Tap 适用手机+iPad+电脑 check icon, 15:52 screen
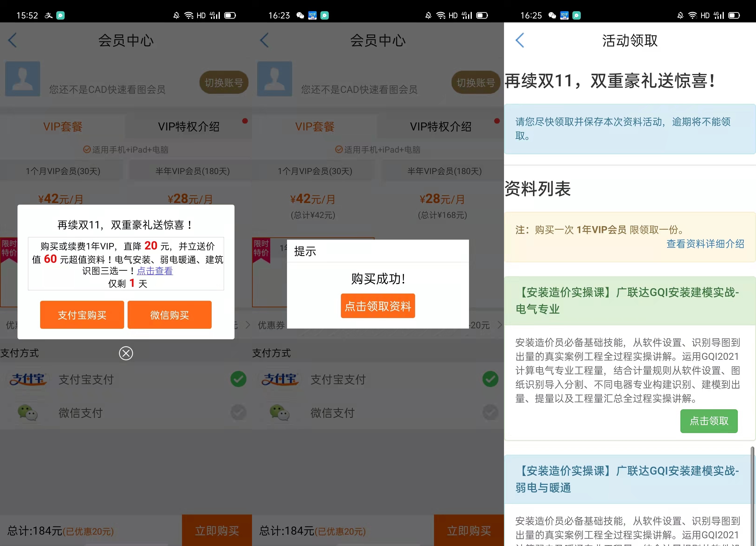756x546 pixels. coord(87,150)
